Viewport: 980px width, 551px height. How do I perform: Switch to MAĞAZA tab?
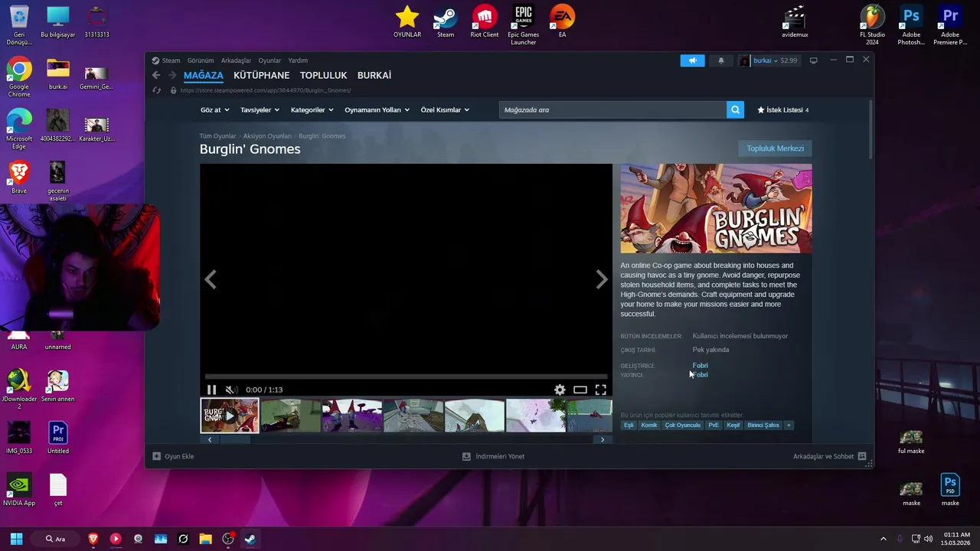tap(204, 75)
